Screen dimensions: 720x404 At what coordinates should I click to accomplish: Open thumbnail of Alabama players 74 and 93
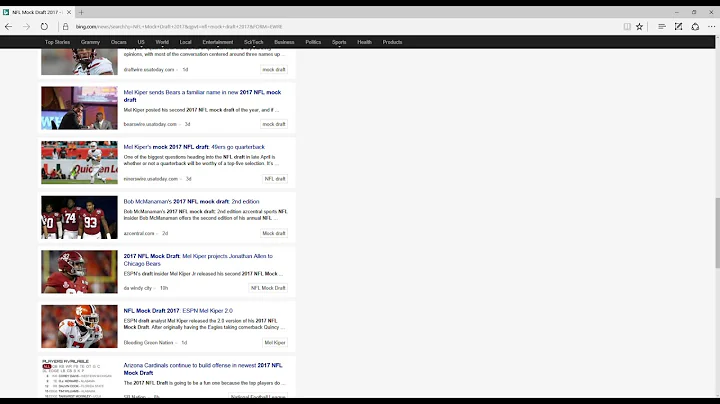pyautogui.click(x=79, y=217)
